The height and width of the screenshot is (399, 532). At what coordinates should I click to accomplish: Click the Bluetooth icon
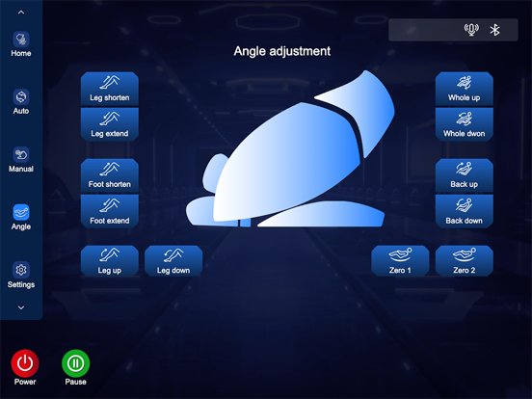click(495, 30)
